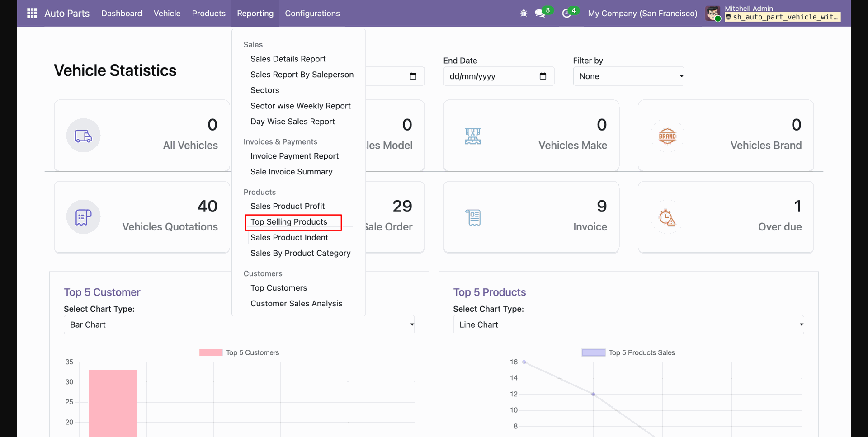Open the Vehicles Brand card
Screen dimensions: 868x437
tap(726, 136)
